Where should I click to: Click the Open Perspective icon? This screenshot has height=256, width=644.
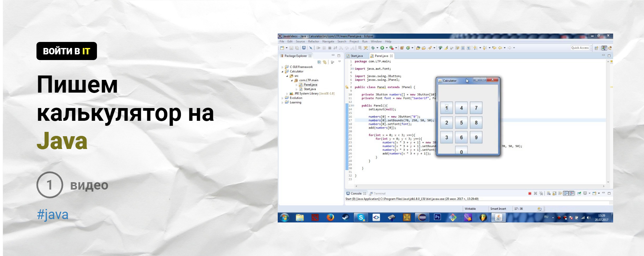(x=596, y=48)
